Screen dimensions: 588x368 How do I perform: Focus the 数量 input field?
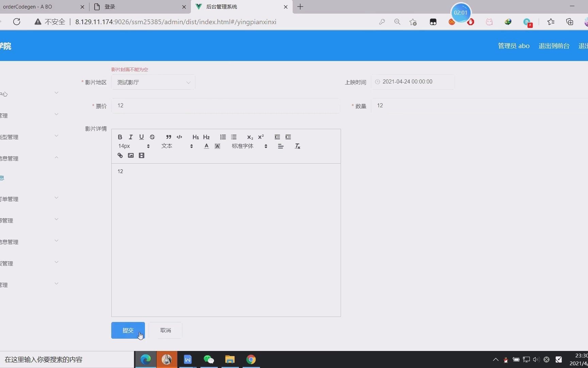pos(479,106)
